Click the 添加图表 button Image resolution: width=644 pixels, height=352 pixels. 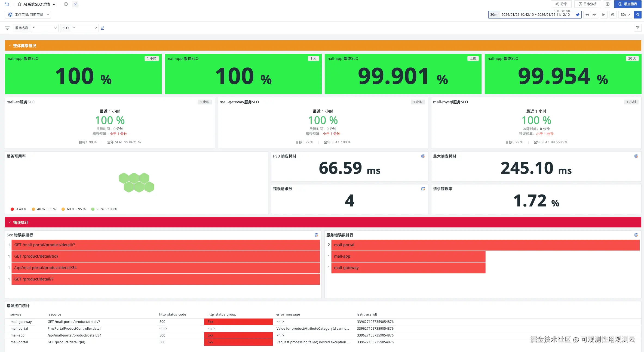pyautogui.click(x=627, y=4)
